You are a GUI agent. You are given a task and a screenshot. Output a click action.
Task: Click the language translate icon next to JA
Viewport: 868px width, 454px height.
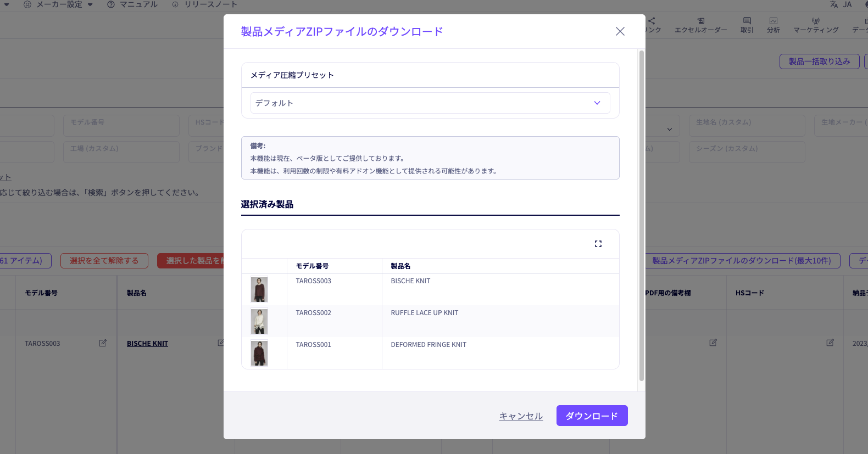coord(833,4)
